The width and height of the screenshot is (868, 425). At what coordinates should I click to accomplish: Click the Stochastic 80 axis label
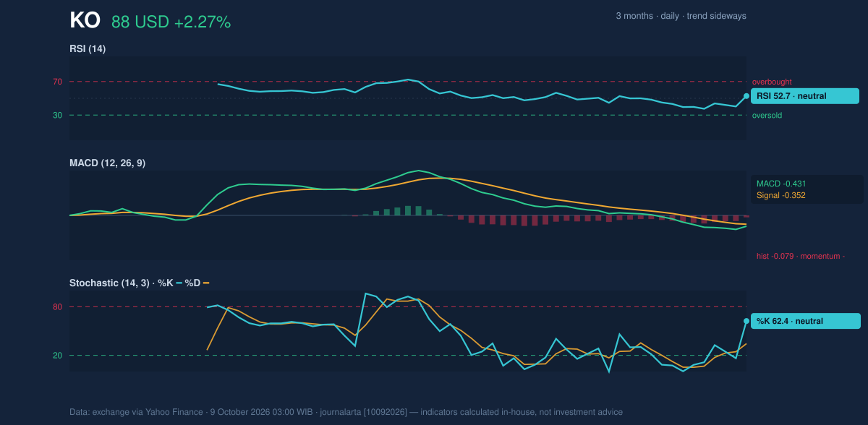coord(57,307)
